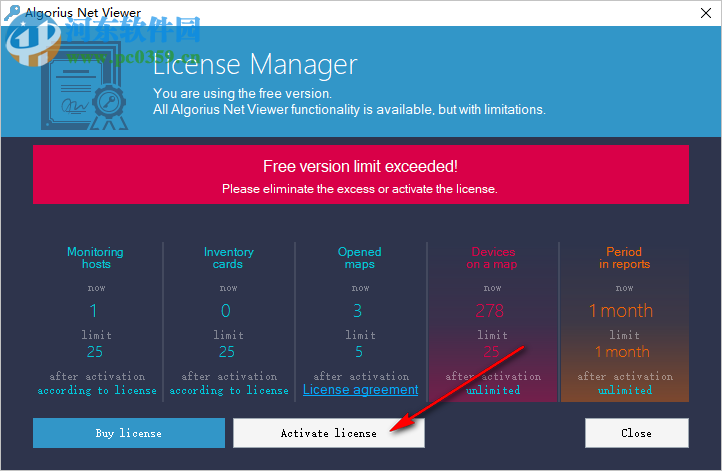
Task: Select the Devices on a map label
Action: (x=492, y=258)
